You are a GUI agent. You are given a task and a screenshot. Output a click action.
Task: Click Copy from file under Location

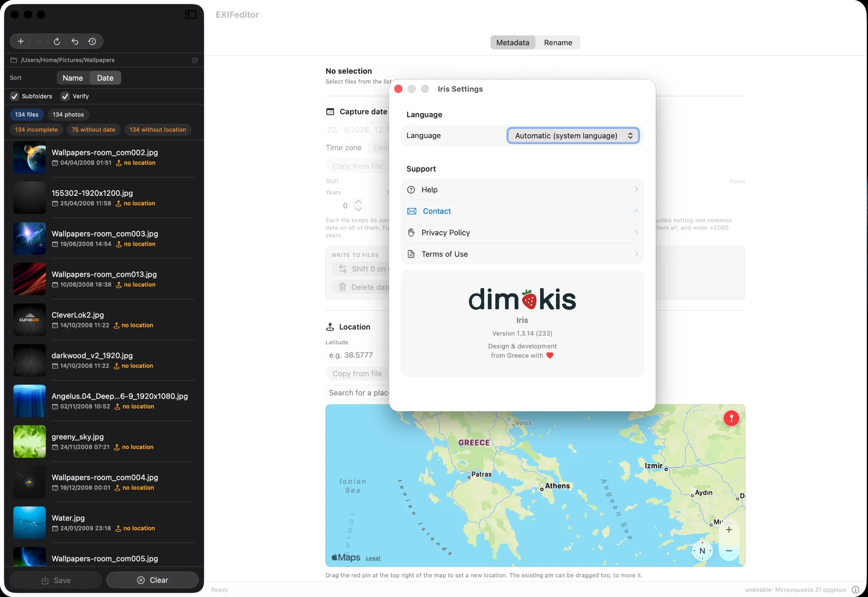click(357, 374)
